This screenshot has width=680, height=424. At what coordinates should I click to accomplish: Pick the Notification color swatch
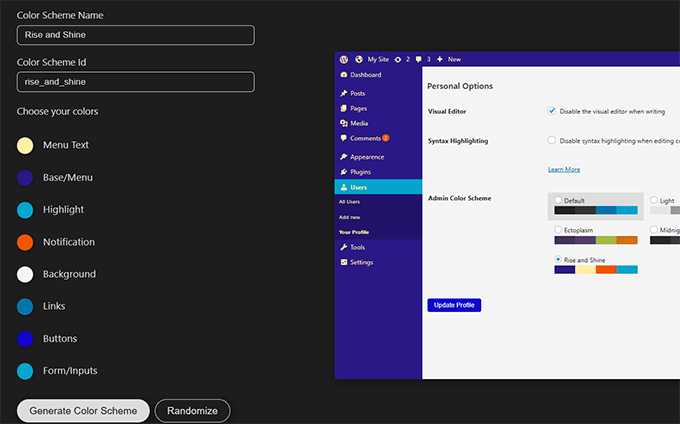click(25, 242)
